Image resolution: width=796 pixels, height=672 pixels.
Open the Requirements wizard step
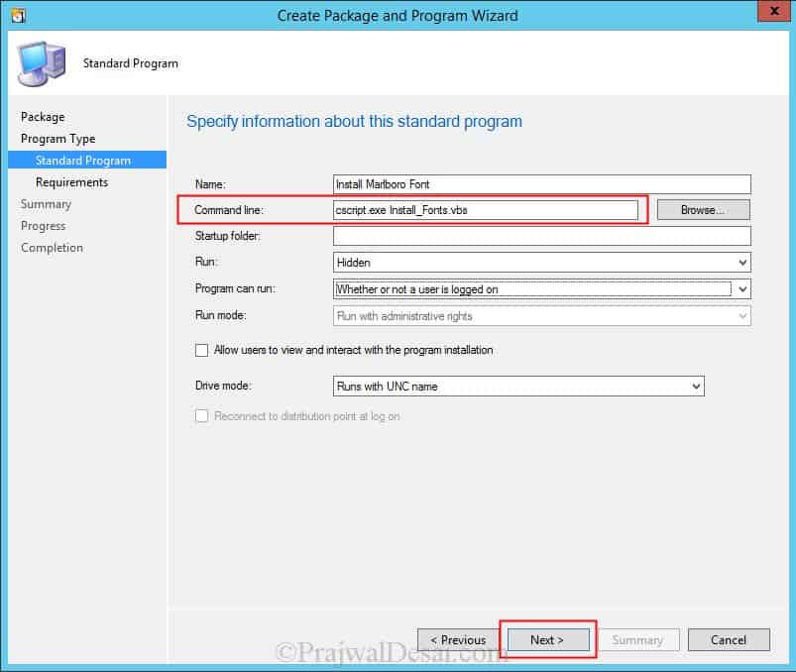click(74, 181)
